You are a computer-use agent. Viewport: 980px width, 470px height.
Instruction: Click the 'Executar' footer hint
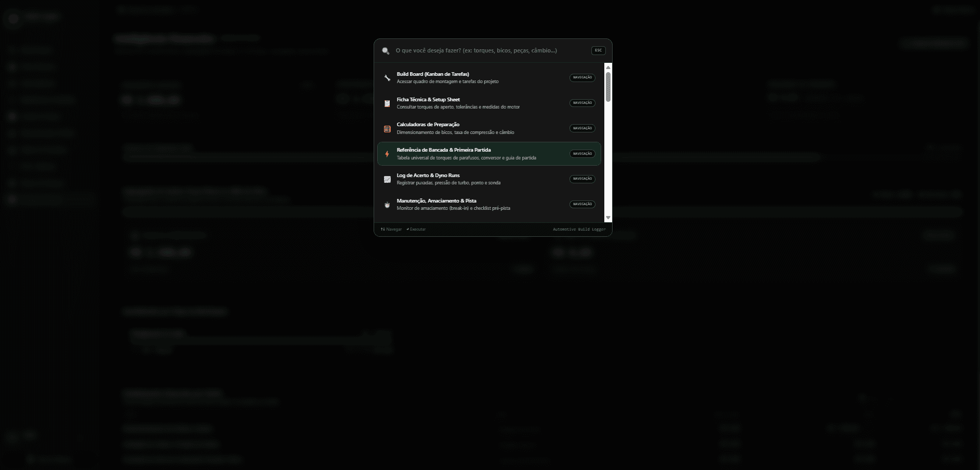tap(416, 229)
